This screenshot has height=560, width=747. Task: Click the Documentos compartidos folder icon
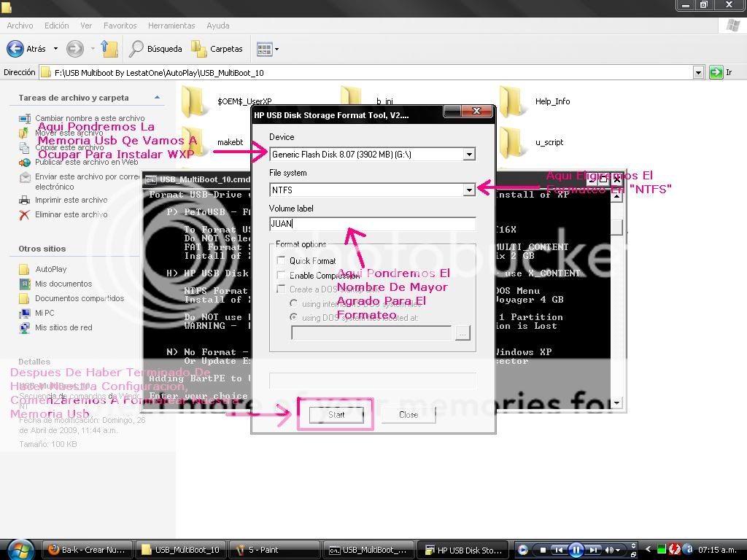[x=24, y=298]
